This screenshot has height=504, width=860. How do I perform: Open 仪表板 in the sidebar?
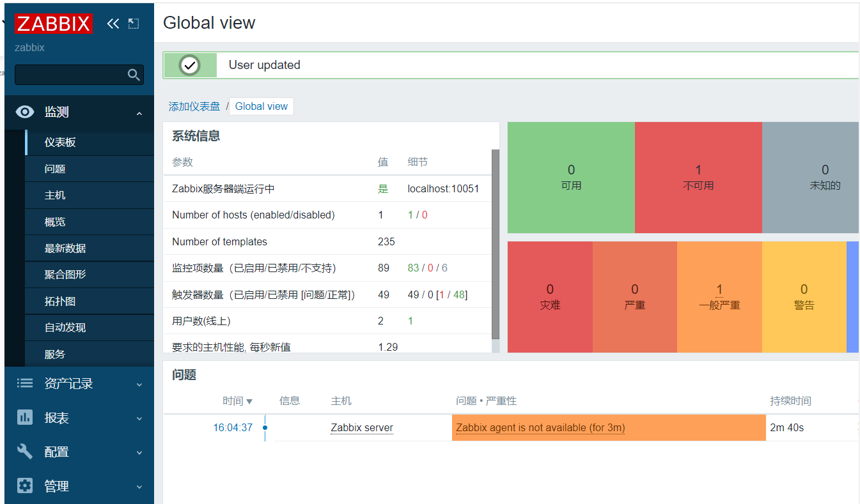pos(90,142)
